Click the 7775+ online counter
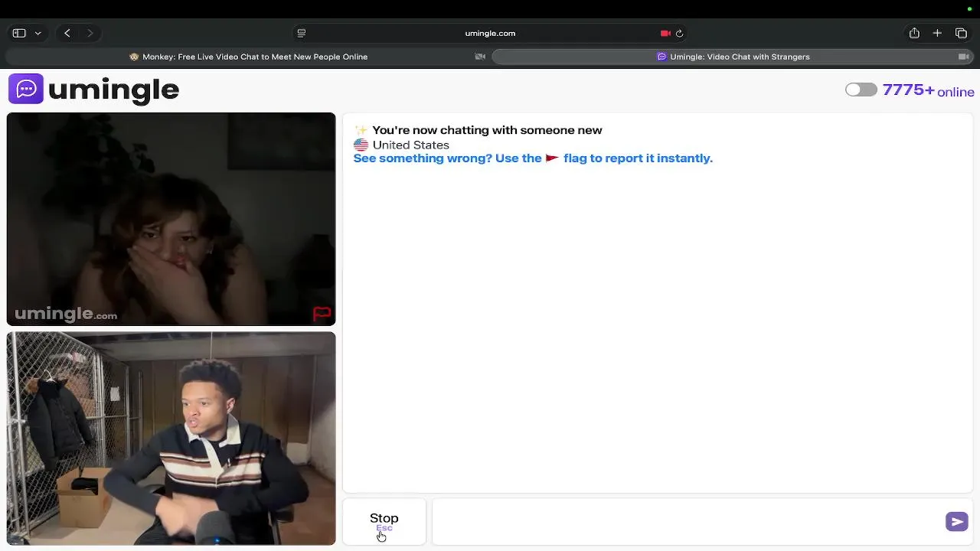 [x=928, y=90]
